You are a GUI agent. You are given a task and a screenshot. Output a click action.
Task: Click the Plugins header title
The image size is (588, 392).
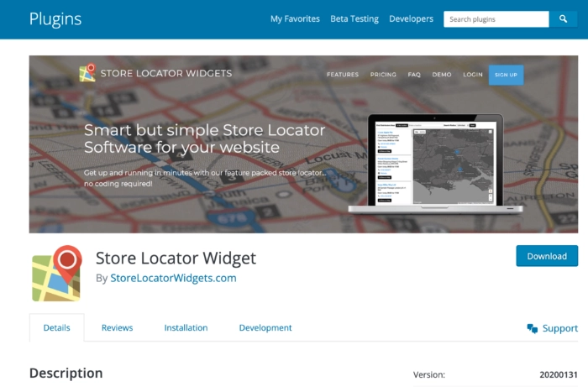pos(55,19)
